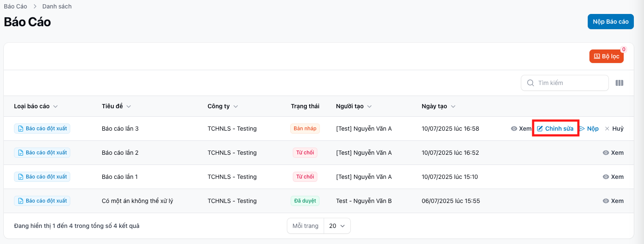Screen dimensions: 644x244
Task: Click Chỉnh sửa for Báo cáo lần 3
Action: click(555, 129)
